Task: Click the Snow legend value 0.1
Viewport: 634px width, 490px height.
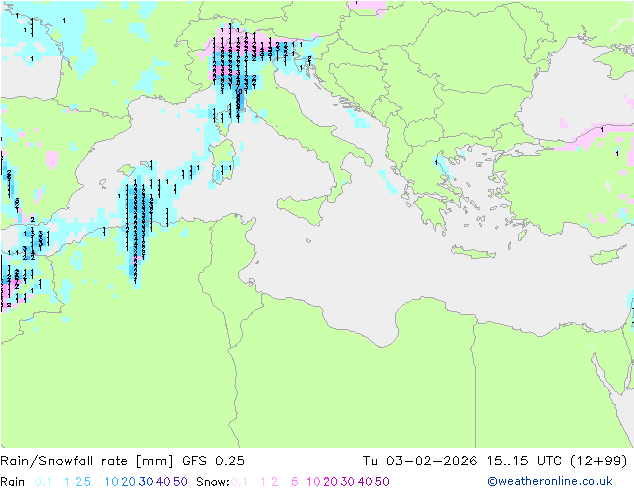Action: [x=239, y=482]
